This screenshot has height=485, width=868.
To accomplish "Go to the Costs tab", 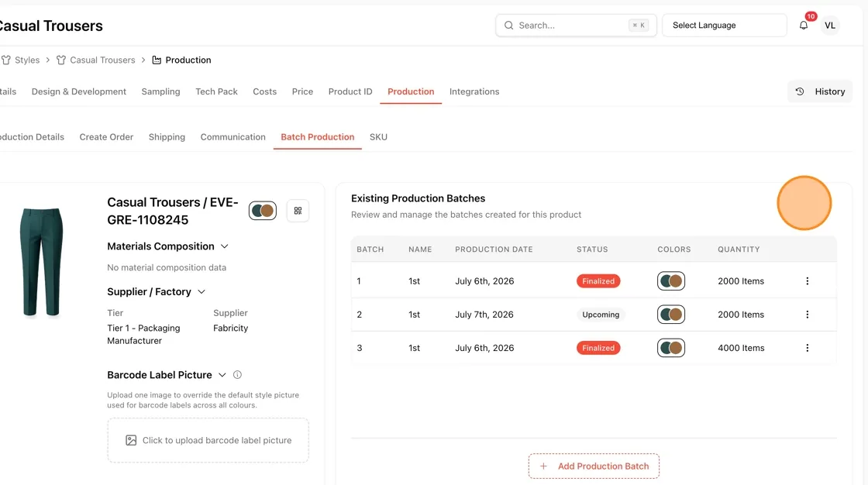I will (x=264, y=91).
